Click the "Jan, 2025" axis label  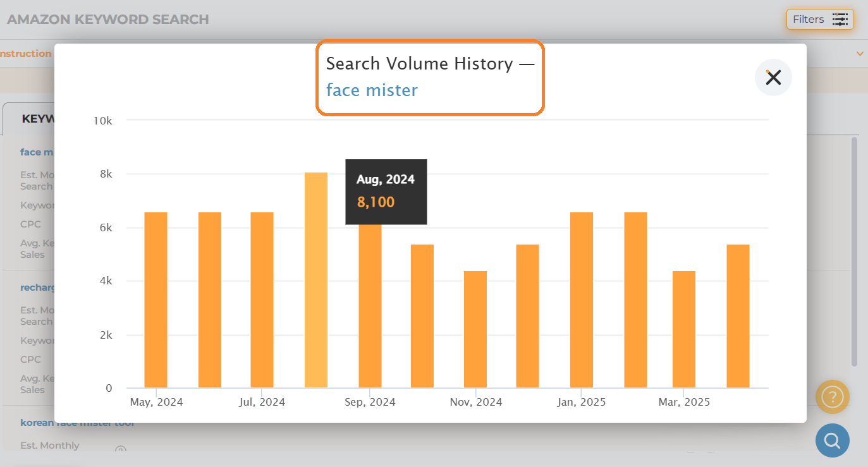(582, 402)
